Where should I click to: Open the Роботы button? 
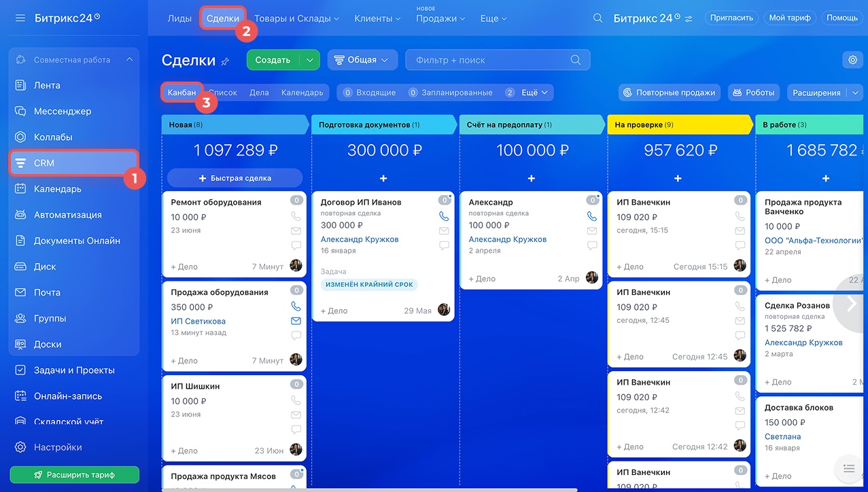pos(754,92)
